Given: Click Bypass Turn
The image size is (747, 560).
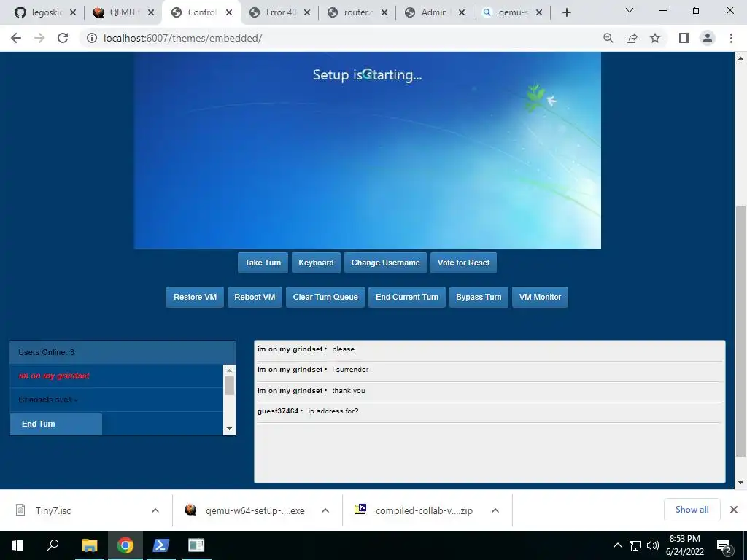Looking at the screenshot, I should 479,297.
